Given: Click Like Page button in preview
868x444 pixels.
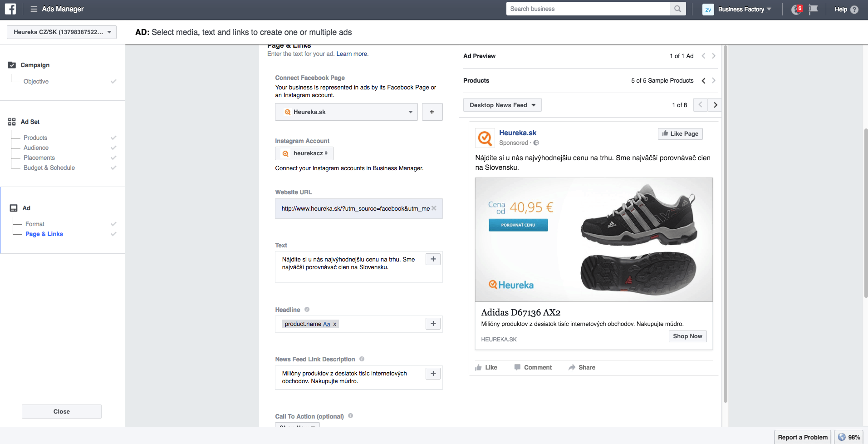Looking at the screenshot, I should click(680, 133).
